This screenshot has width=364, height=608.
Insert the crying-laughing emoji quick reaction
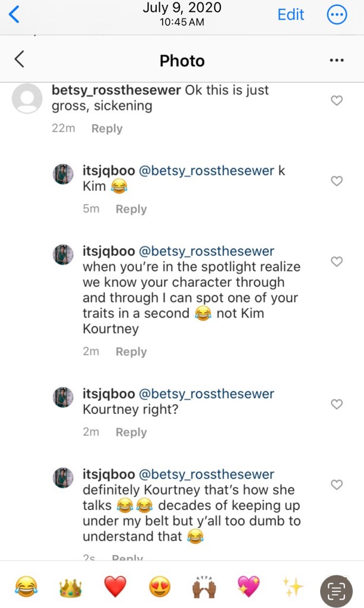pos(26,587)
